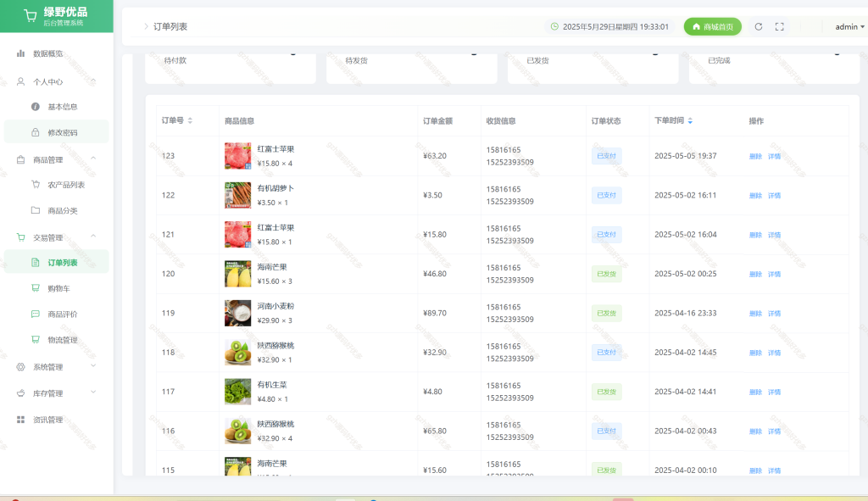The width and height of the screenshot is (868, 501).
Task: Expand the 系统管理 sidebar menu
Action: 57,367
